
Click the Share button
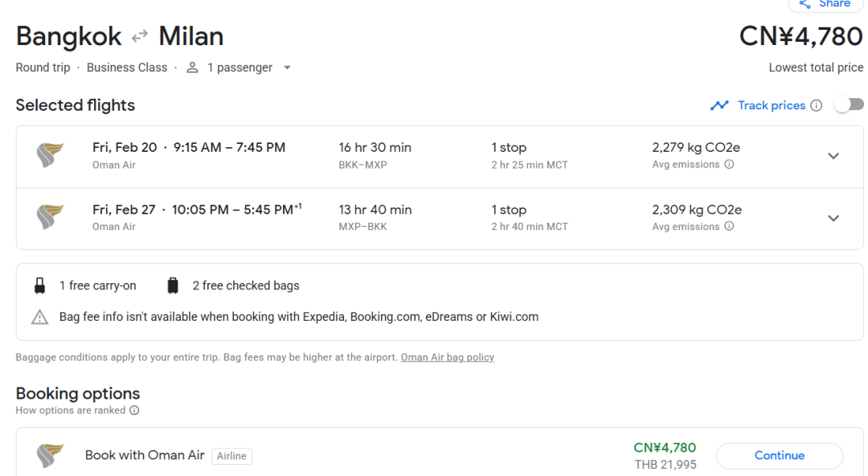point(826,5)
